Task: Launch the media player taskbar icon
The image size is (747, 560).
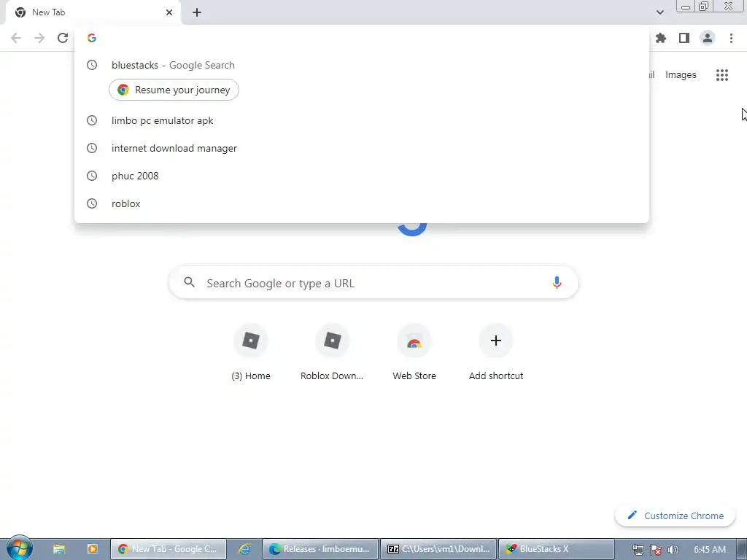Action: tap(93, 549)
